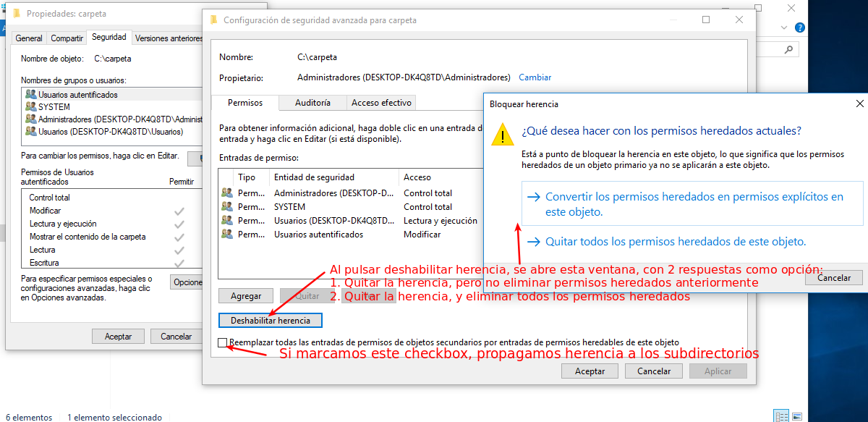Select the Usuarios autentificados Modificar permission row
The image size is (868, 422).
[347, 235]
